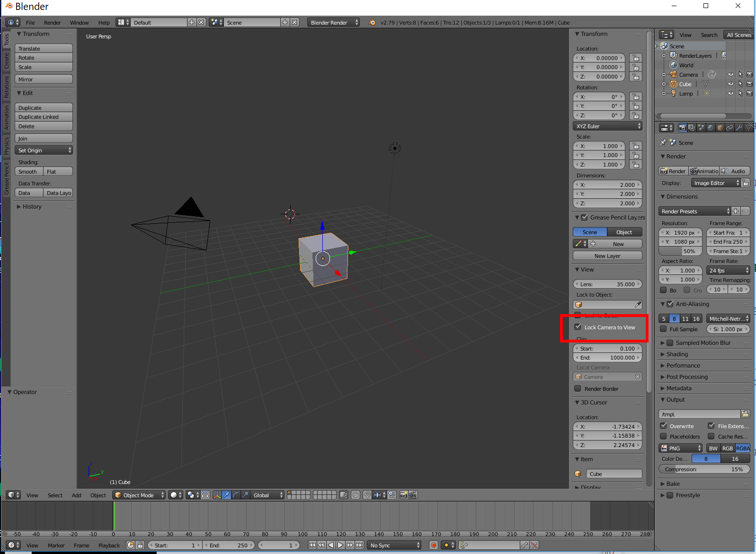This screenshot has width=756, height=554.
Task: Expand the Performance panel
Action: [683, 365]
